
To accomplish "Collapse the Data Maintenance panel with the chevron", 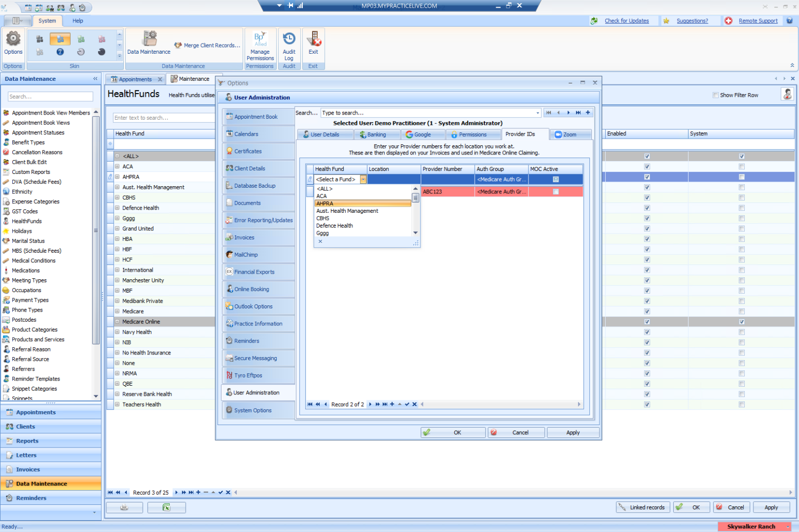I will pyautogui.click(x=95, y=79).
